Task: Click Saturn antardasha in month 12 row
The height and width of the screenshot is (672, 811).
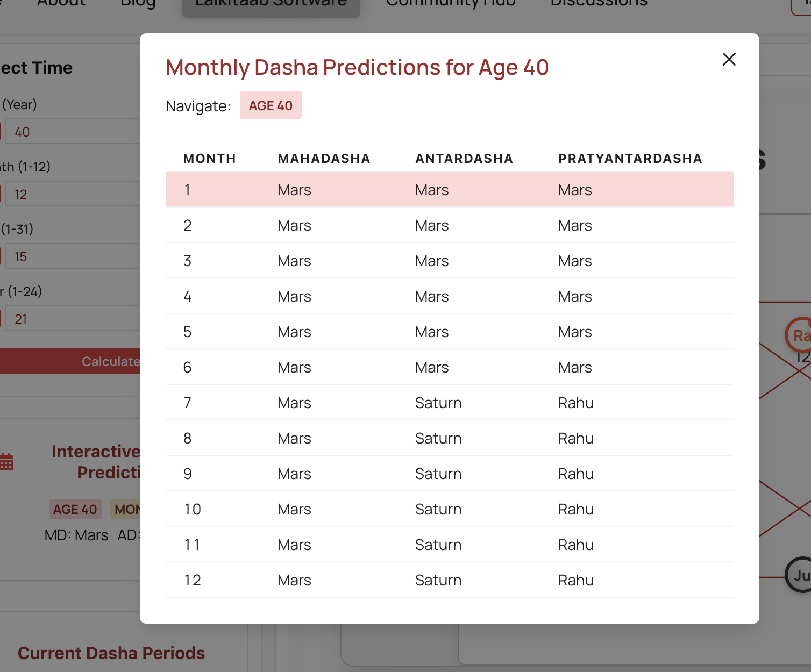Action: 438,580
